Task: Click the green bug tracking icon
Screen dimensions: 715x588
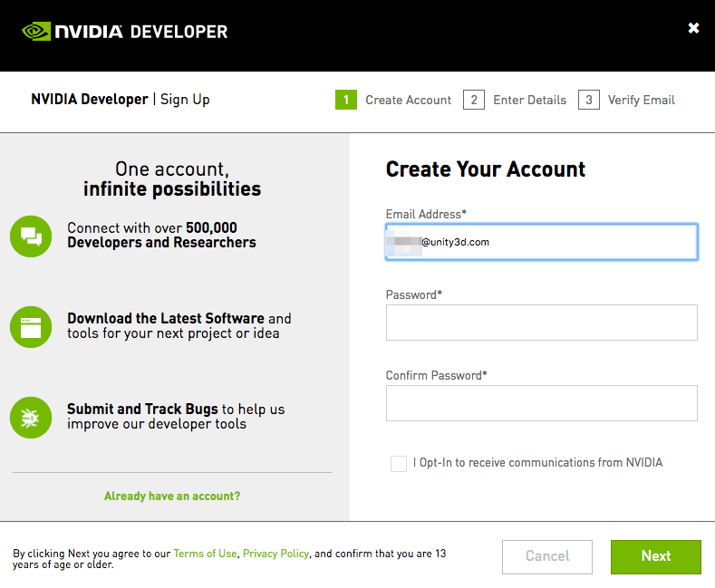Action: pos(32,417)
